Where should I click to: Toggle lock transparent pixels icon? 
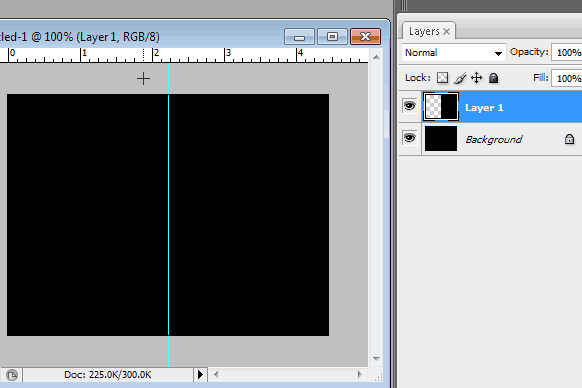point(442,78)
